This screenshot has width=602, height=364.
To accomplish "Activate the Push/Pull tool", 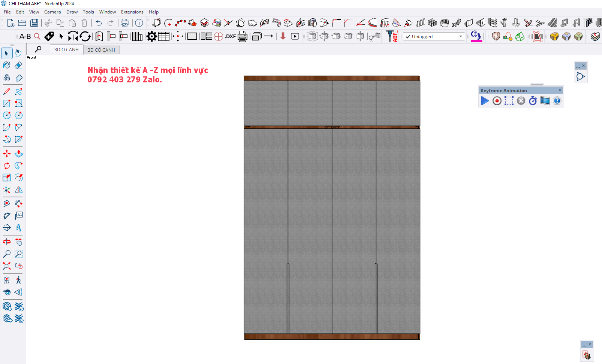I will [19, 154].
